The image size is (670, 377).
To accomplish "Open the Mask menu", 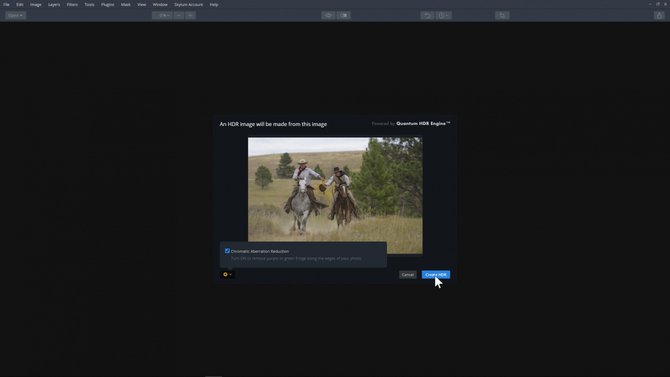I will [126, 4].
